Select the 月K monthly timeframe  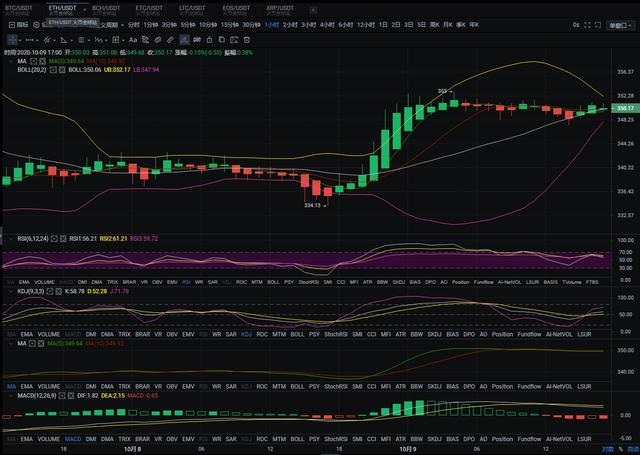point(448,25)
